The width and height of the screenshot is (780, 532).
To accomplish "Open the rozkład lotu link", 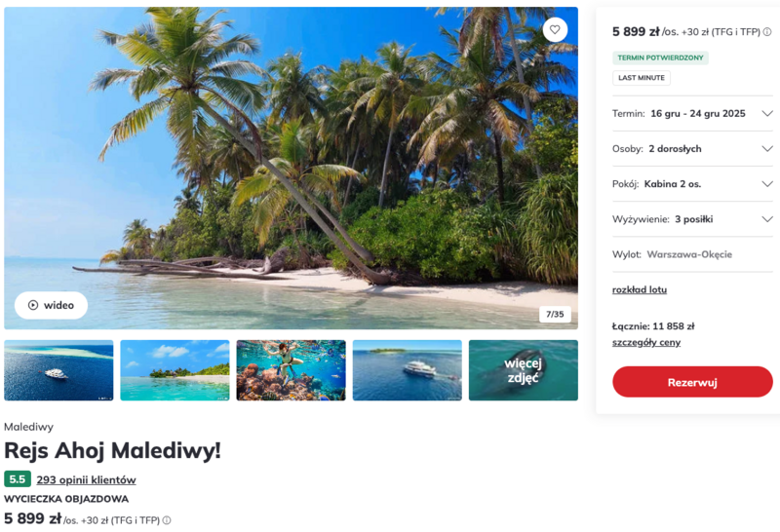I will point(640,289).
